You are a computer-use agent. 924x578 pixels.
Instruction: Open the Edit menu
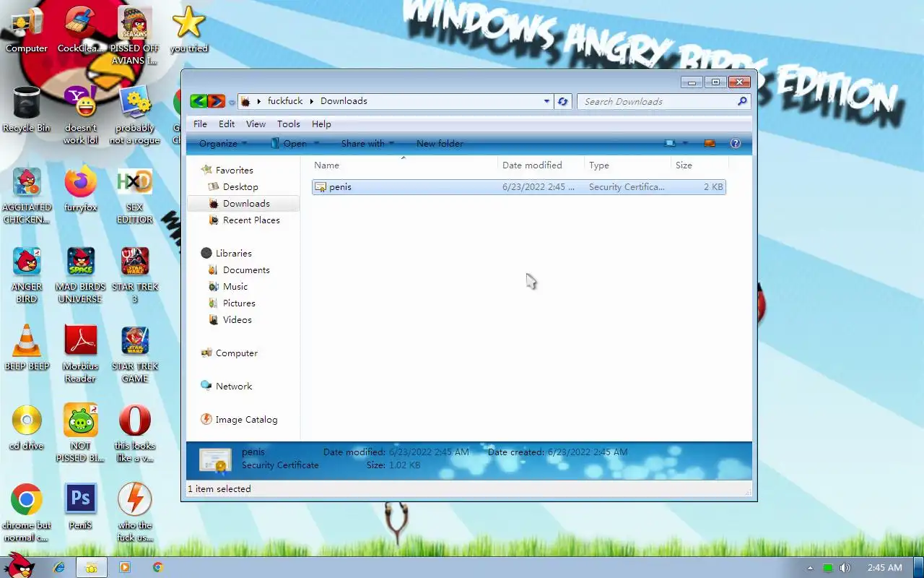pos(227,124)
